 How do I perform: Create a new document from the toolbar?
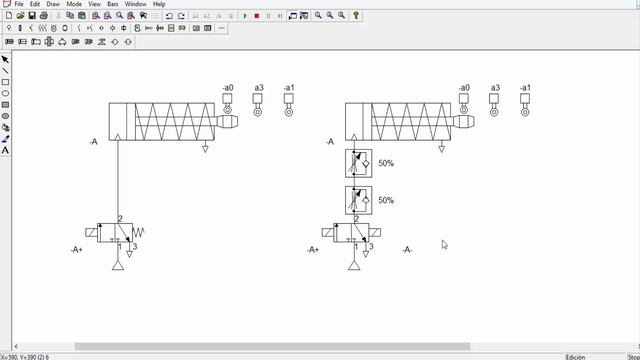point(9,16)
